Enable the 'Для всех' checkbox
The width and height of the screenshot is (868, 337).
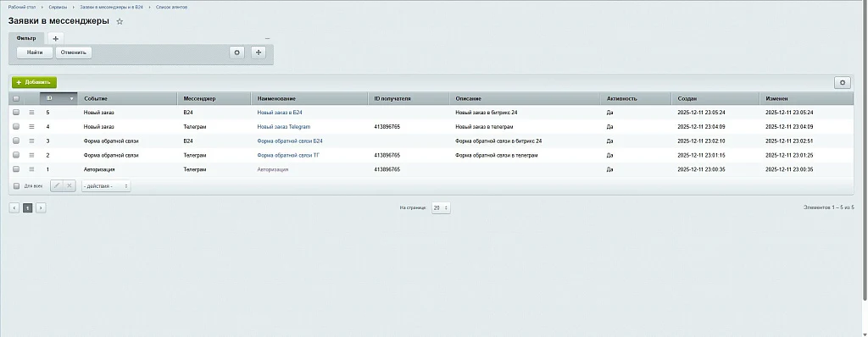pyautogui.click(x=16, y=186)
